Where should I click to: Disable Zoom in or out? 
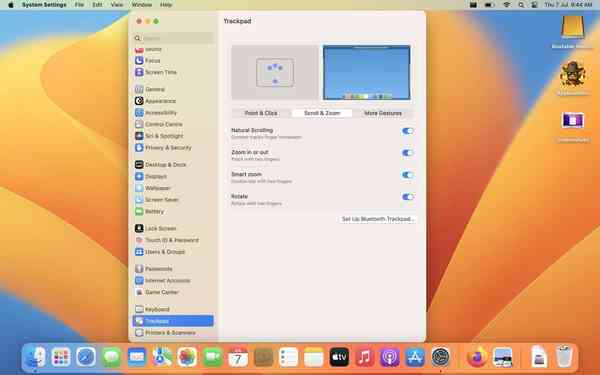408,153
